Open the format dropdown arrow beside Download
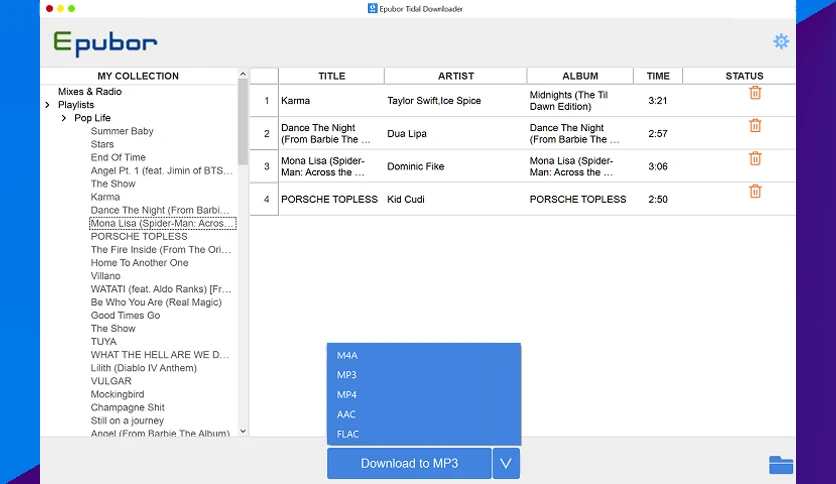This screenshot has height=484, width=836. coord(506,463)
